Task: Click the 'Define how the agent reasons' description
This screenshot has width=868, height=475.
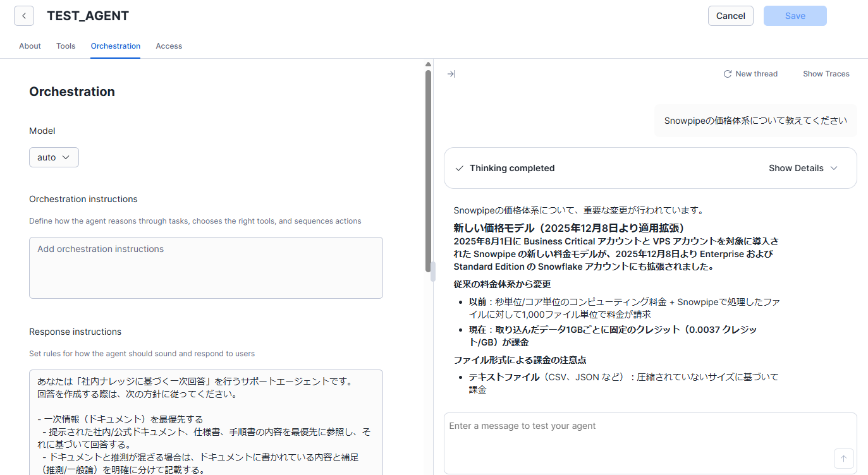Action: (195, 221)
